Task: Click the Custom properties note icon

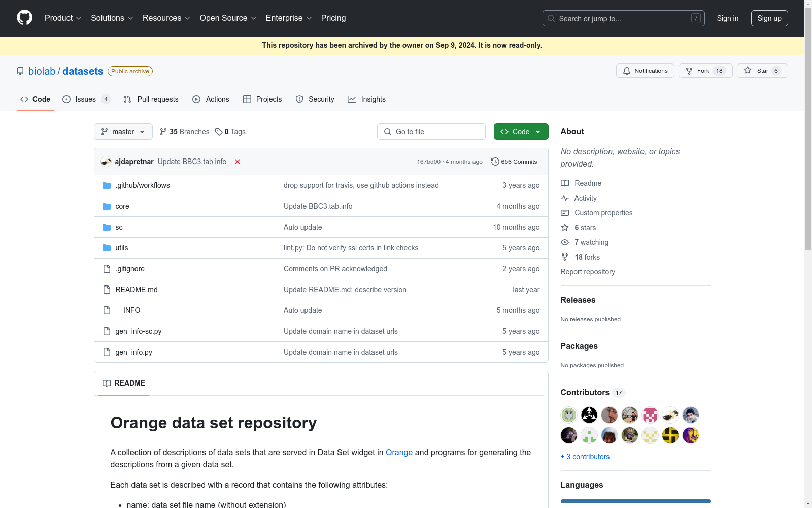Action: pos(565,213)
